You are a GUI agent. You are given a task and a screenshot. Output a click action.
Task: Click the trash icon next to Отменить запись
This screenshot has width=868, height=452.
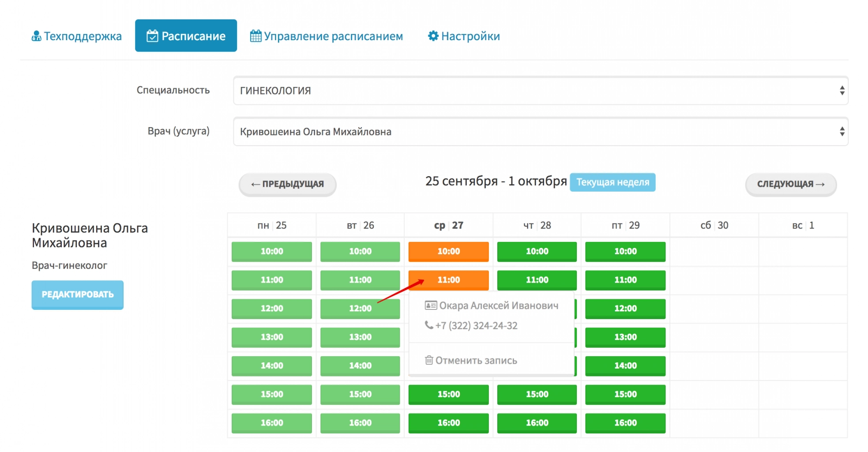pyautogui.click(x=428, y=360)
